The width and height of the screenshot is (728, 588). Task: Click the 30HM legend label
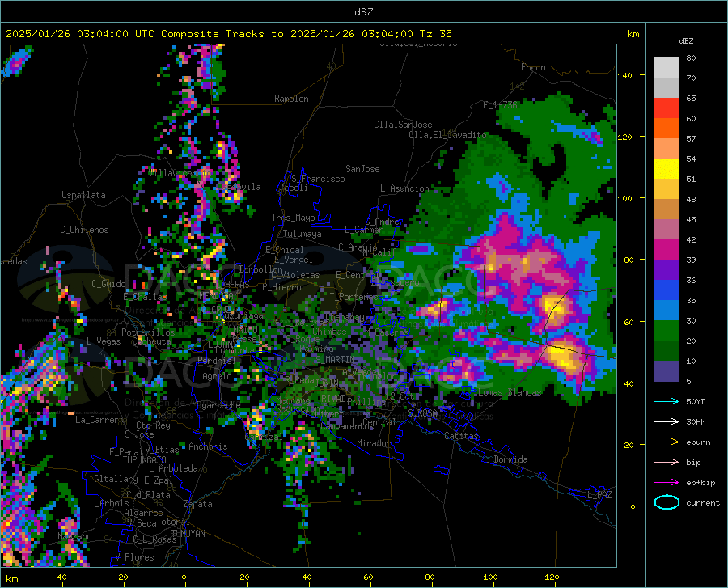696,422
